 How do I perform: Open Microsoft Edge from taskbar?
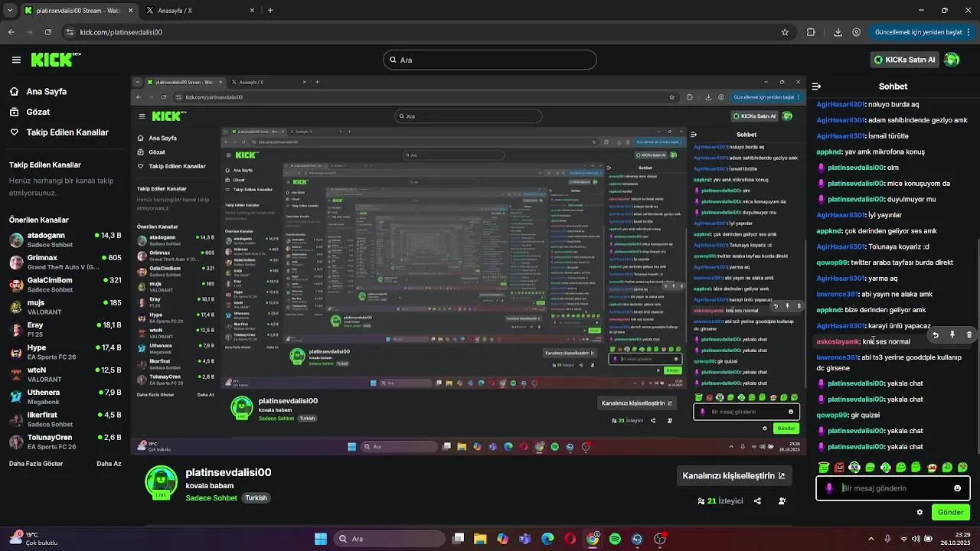pyautogui.click(x=547, y=539)
